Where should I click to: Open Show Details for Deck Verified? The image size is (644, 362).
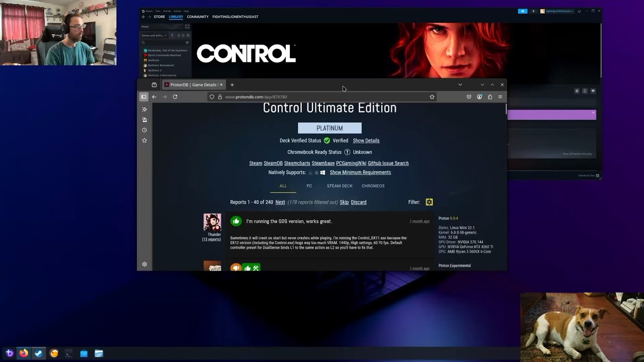point(366,140)
